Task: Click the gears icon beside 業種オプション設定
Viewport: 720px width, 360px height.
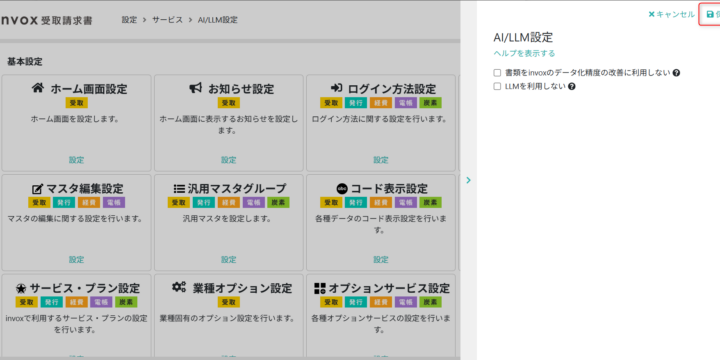Action: 179,287
